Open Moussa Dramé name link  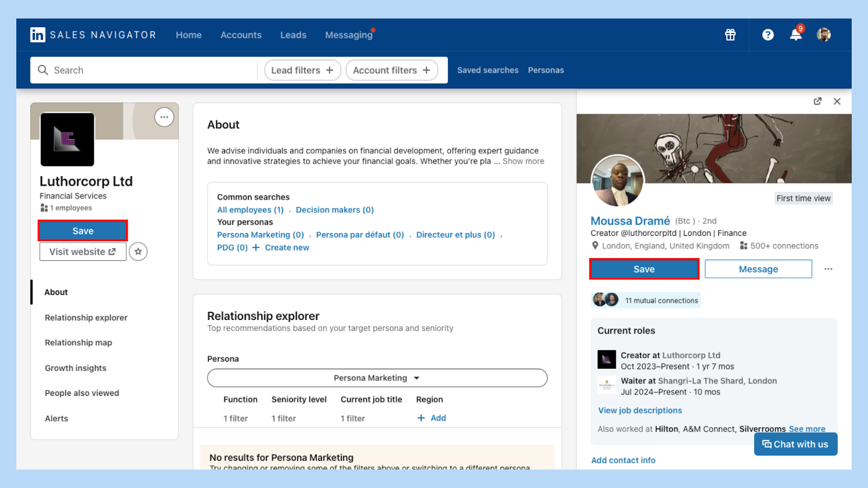point(630,221)
